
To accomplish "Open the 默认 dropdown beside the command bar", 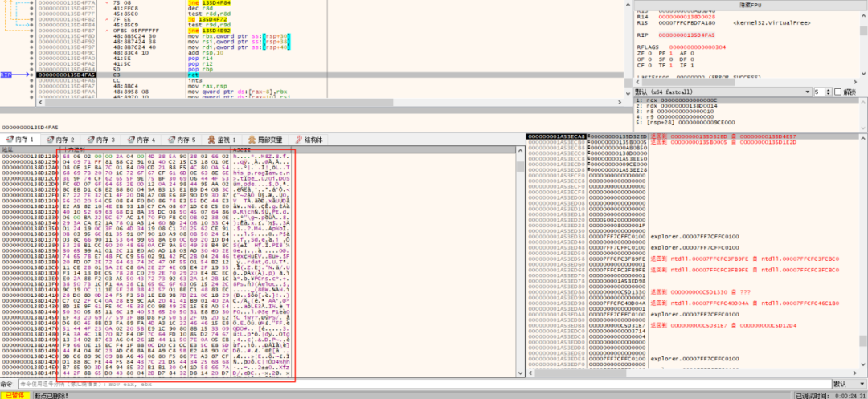I will [x=848, y=384].
